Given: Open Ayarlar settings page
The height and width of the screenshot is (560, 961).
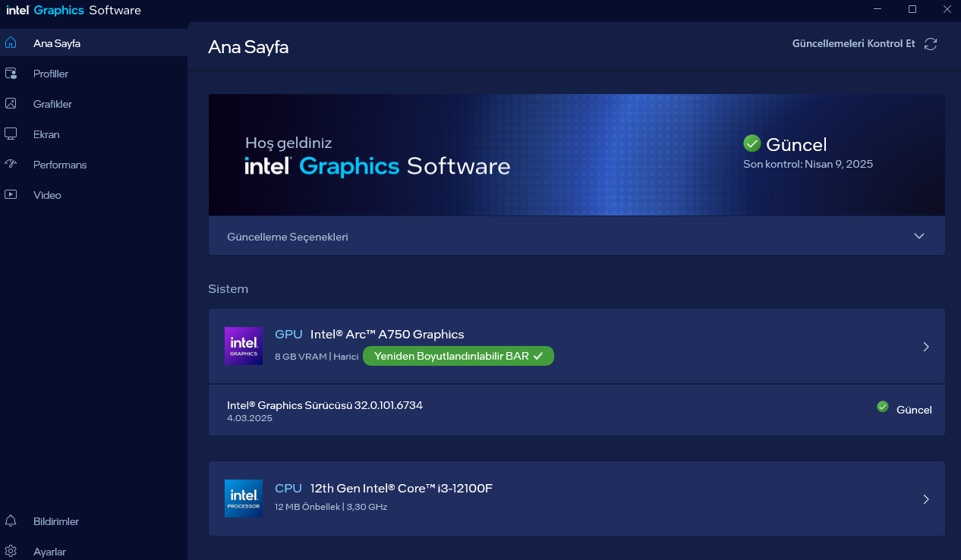Looking at the screenshot, I should pyautogui.click(x=93, y=552).
